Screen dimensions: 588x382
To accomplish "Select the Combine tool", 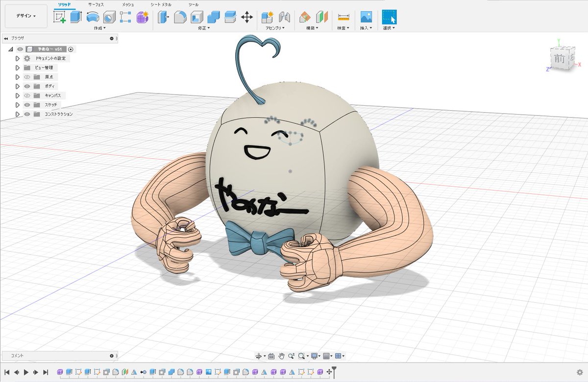I will [x=213, y=18].
